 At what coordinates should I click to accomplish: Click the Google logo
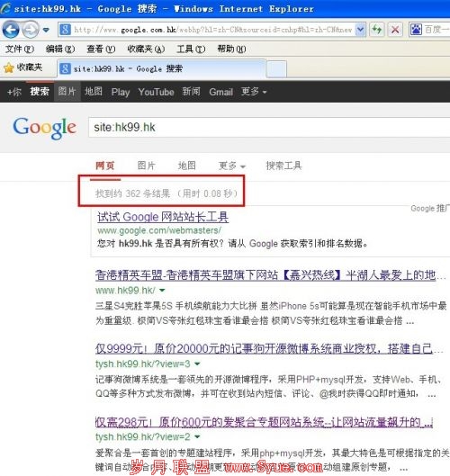tap(45, 128)
